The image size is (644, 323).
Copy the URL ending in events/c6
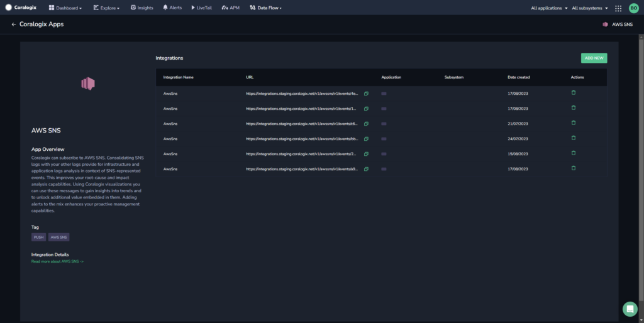pyautogui.click(x=366, y=124)
